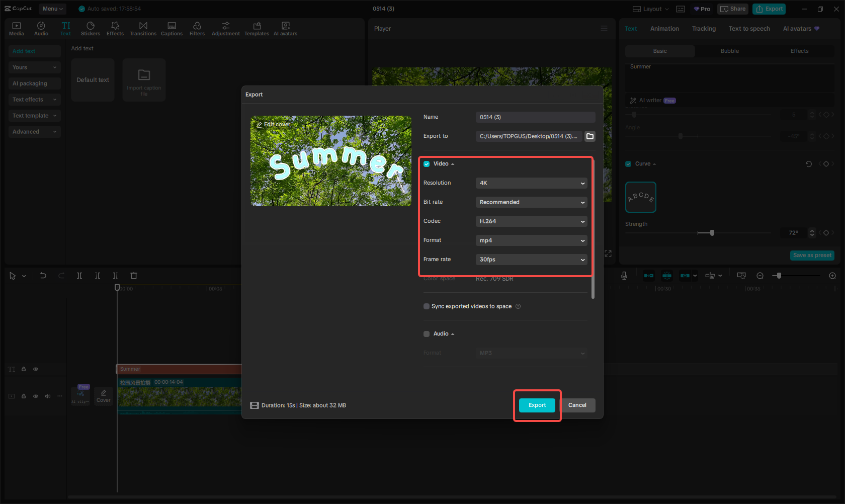
Task: Open the Menu dropdown at top left
Action: coord(52,9)
